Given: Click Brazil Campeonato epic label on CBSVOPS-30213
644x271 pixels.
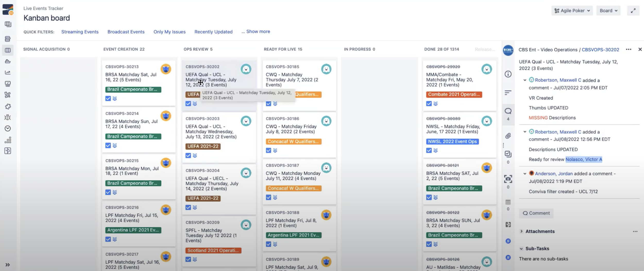Looking at the screenshot, I should [133, 89].
